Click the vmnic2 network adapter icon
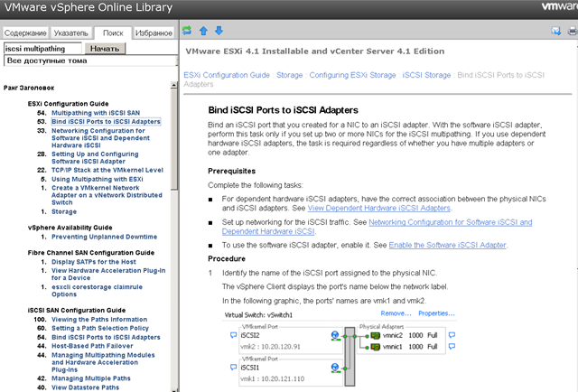The width and height of the screenshot is (578, 392). pos(376,336)
